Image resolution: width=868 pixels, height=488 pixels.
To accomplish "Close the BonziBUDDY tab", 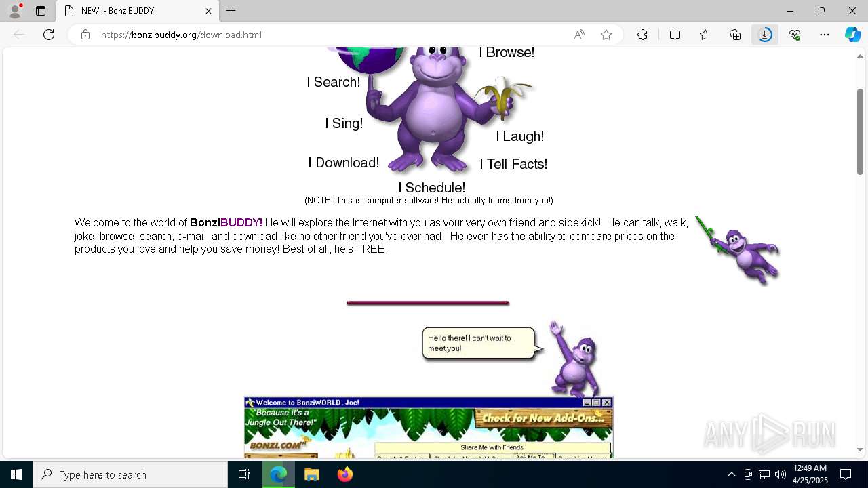I will click(x=208, y=11).
